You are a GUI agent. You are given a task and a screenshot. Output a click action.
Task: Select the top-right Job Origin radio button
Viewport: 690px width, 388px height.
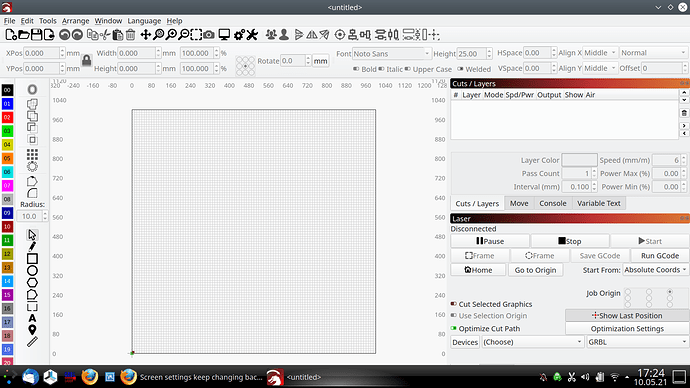(x=670, y=292)
